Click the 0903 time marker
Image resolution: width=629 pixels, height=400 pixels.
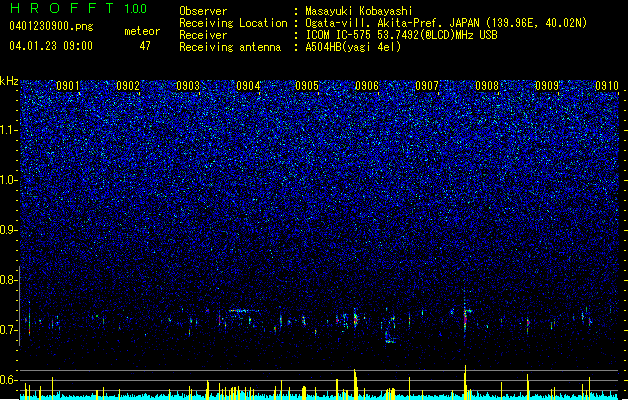pyautogui.click(x=188, y=86)
